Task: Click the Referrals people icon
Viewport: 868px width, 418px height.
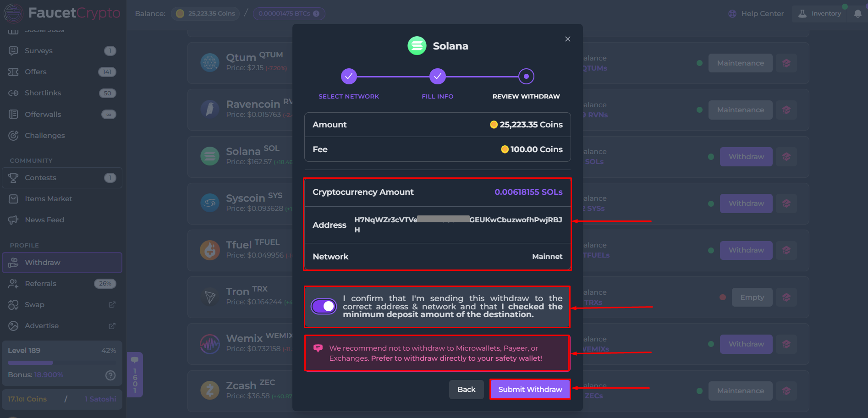Action: (x=13, y=284)
